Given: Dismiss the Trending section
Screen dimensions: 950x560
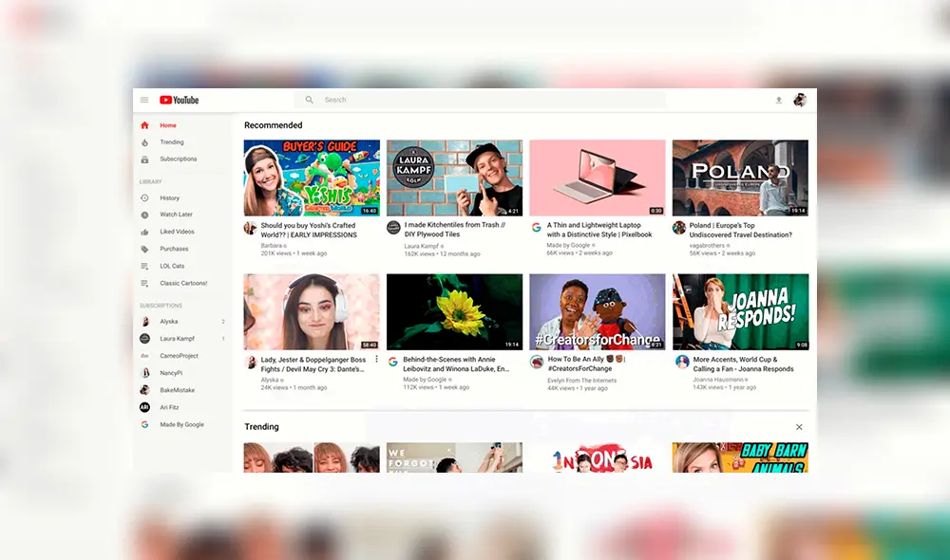Looking at the screenshot, I should [x=799, y=427].
